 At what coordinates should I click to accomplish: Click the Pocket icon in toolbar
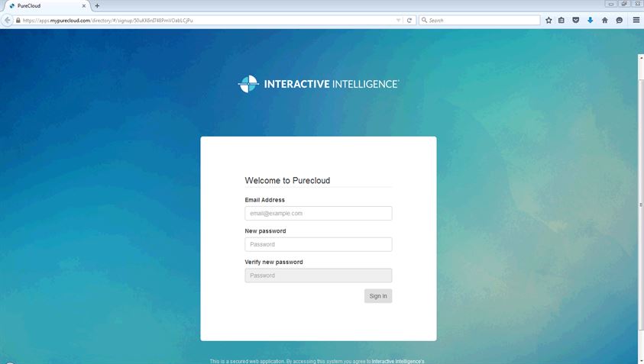(576, 21)
